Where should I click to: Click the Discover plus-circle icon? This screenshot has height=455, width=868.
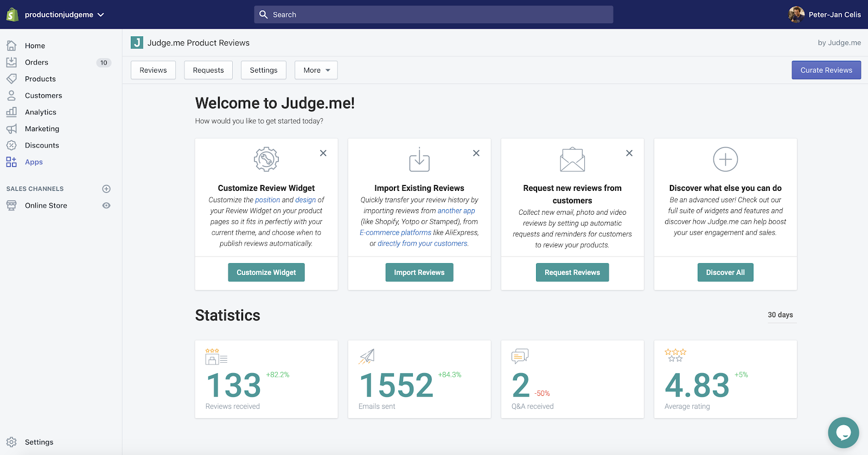click(x=725, y=159)
